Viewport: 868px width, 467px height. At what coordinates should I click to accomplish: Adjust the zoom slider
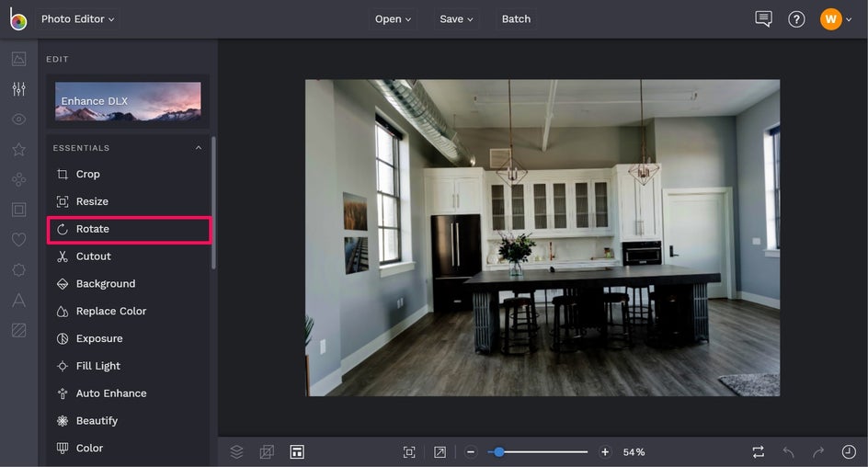click(538, 452)
